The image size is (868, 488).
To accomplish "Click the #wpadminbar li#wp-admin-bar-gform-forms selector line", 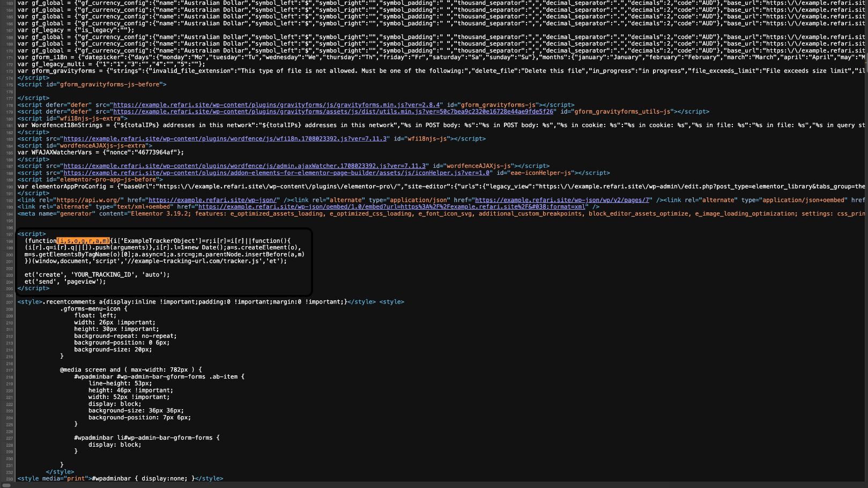I will pyautogui.click(x=147, y=438).
